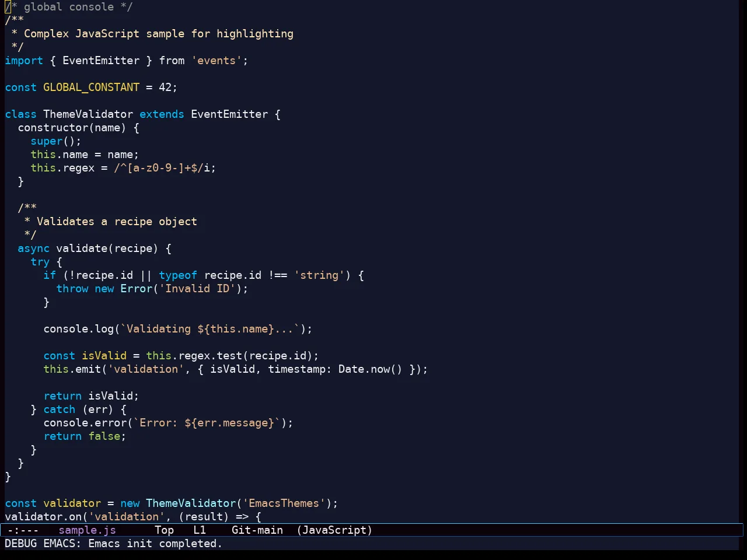Click the number 42 in constant declaration
This screenshot has width=747, height=560.
(165, 87)
